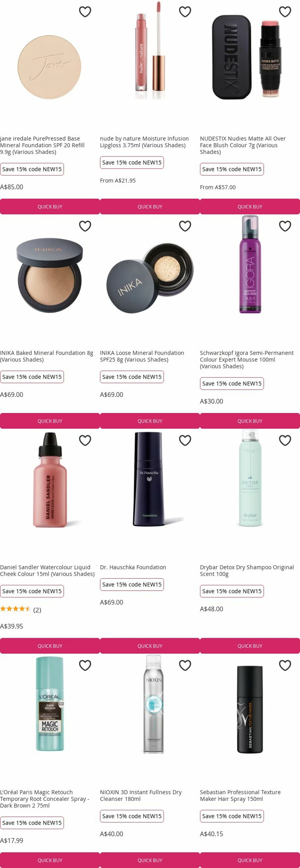Heart the Sebastian Texture Maker spray

click(x=285, y=665)
